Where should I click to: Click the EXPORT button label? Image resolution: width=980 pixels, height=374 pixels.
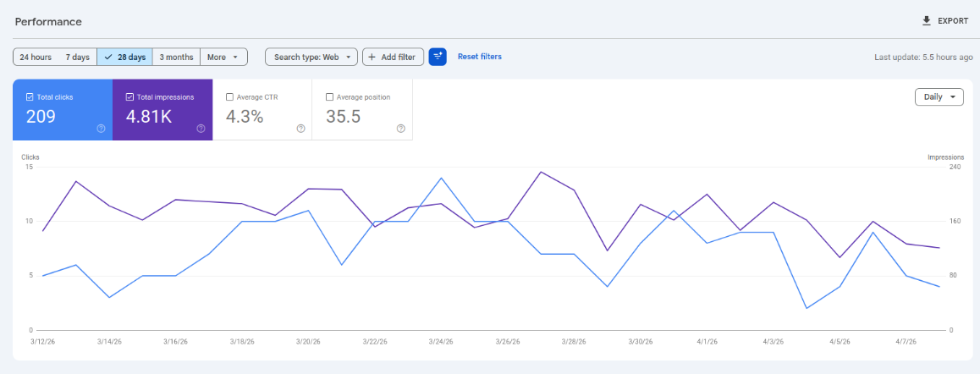tap(953, 21)
